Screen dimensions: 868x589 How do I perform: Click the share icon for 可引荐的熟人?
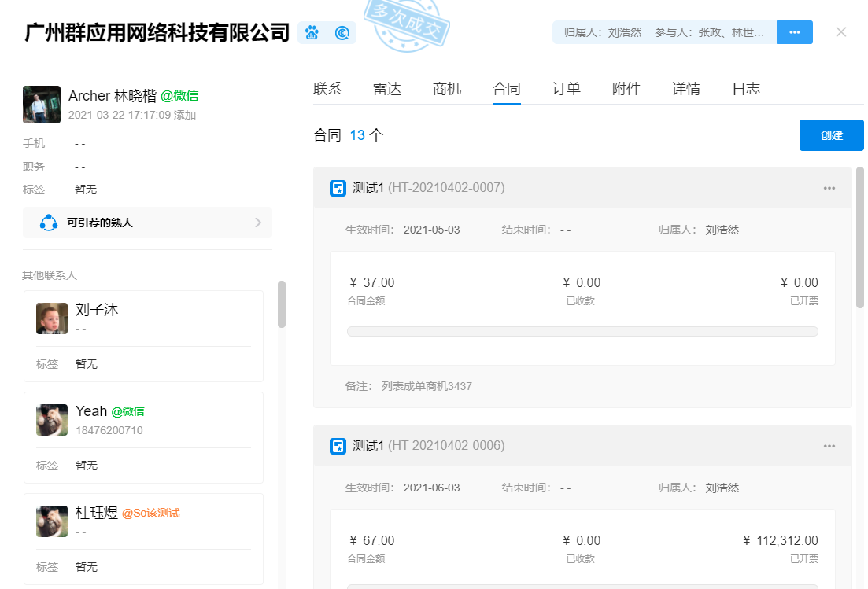pyautogui.click(x=49, y=223)
